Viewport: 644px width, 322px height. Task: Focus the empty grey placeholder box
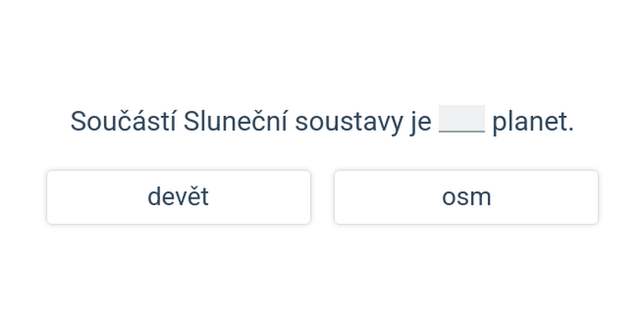pos(462,119)
